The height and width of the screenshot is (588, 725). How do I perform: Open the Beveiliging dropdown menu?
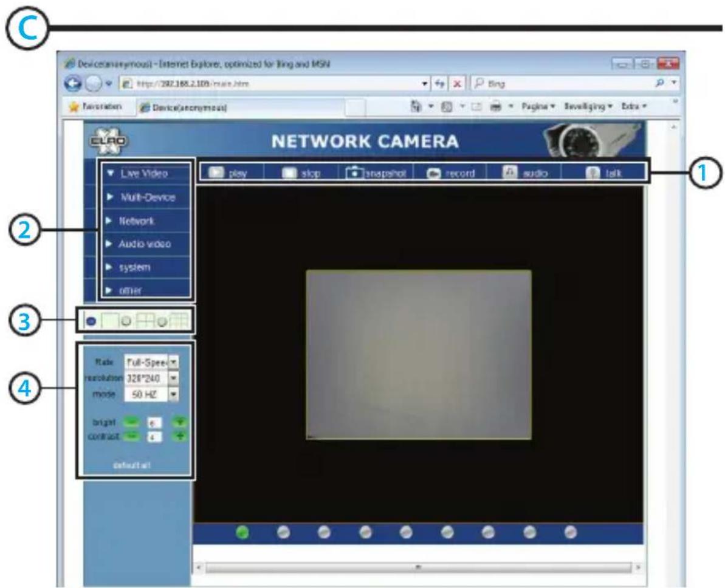588,106
